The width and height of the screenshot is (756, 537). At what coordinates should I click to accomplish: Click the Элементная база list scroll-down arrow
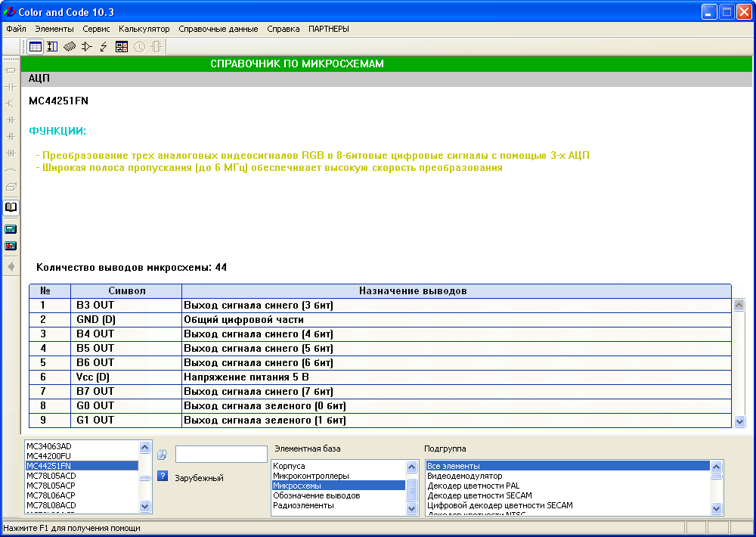(411, 508)
